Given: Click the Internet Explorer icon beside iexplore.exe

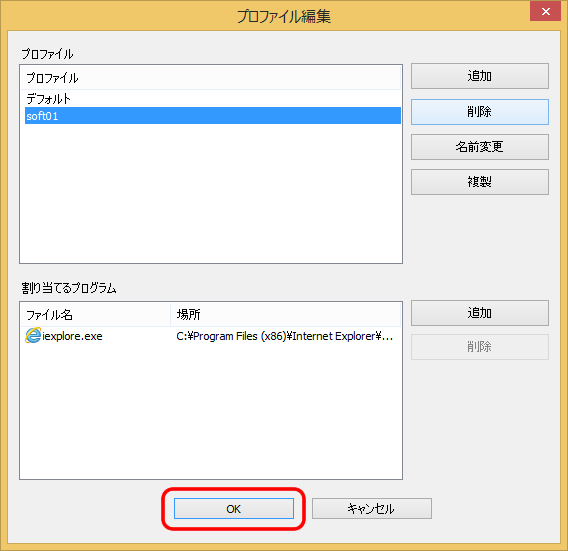Looking at the screenshot, I should [33, 335].
